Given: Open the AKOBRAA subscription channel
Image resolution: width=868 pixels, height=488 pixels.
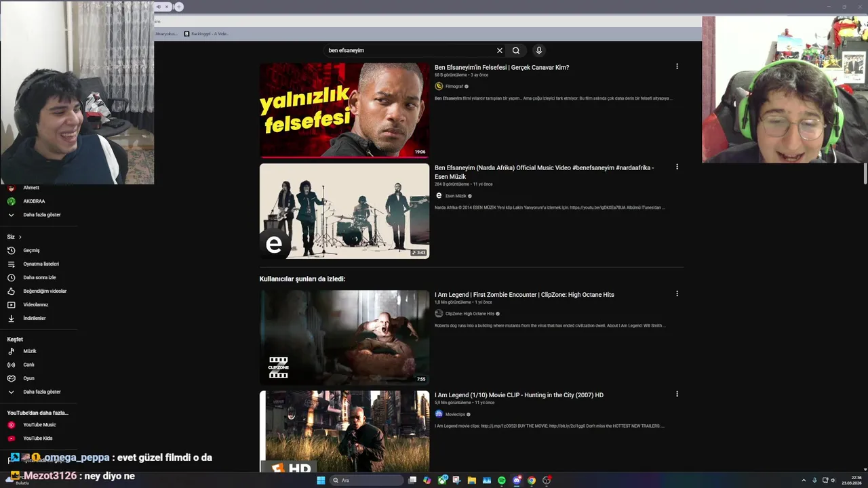Looking at the screenshot, I should point(34,201).
